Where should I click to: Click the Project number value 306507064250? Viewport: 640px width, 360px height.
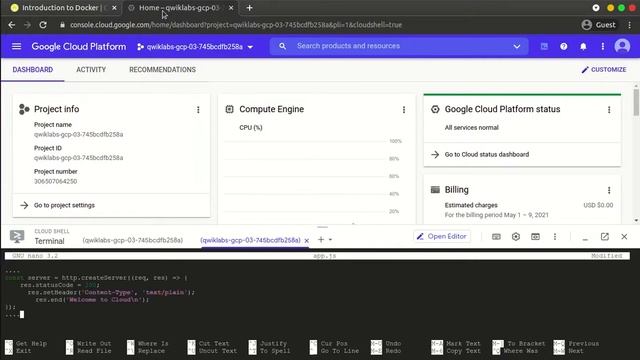[x=56, y=181]
